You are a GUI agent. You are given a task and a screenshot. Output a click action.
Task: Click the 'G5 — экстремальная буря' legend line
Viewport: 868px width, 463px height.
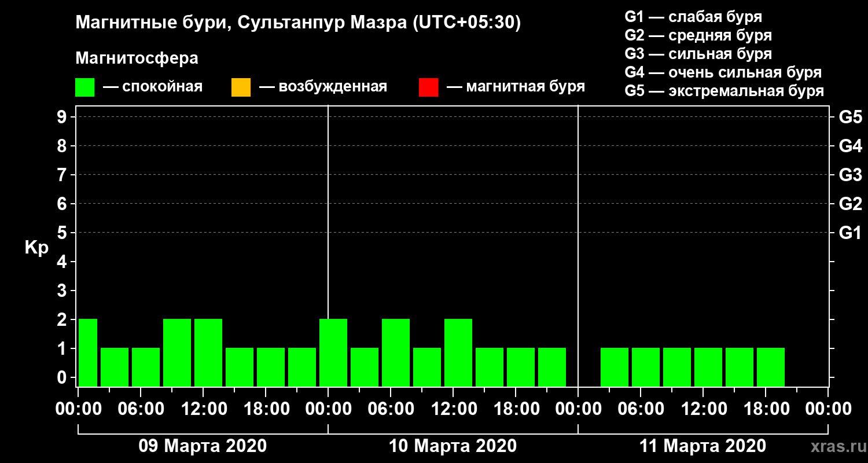click(x=724, y=91)
